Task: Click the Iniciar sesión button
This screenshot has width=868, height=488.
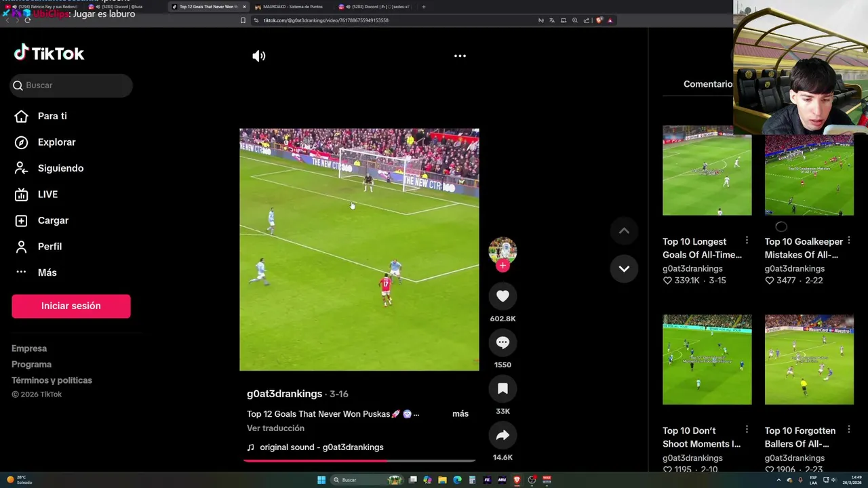Action: (x=71, y=306)
